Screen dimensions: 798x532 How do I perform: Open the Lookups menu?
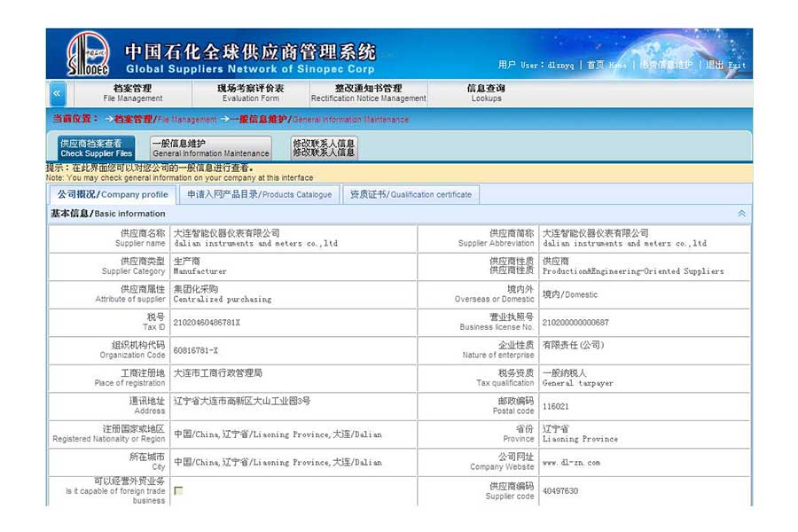point(486,93)
